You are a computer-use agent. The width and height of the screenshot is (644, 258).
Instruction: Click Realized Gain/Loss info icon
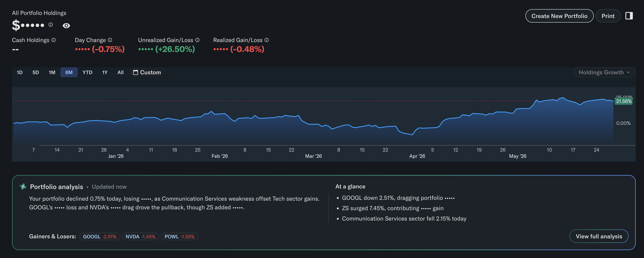(x=267, y=40)
